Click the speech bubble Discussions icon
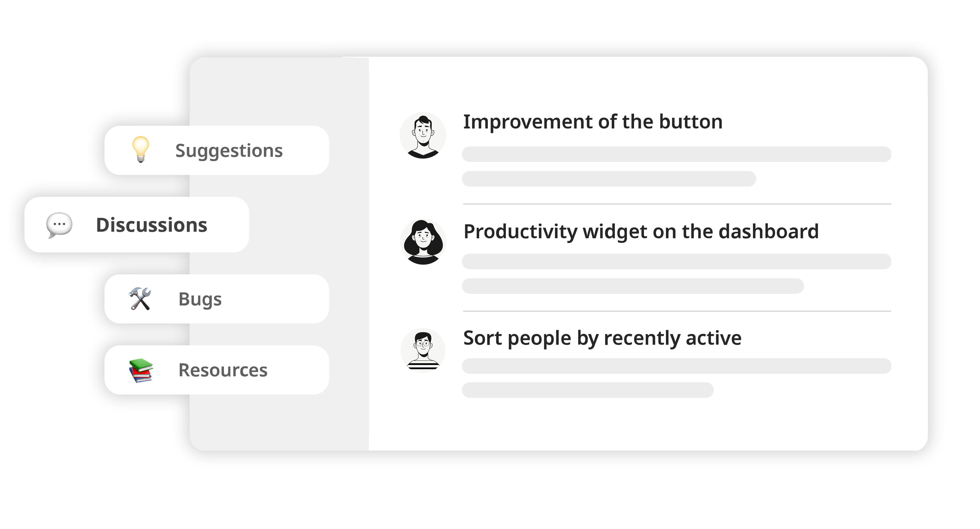Viewport: 980px width, 529px height. click(59, 225)
